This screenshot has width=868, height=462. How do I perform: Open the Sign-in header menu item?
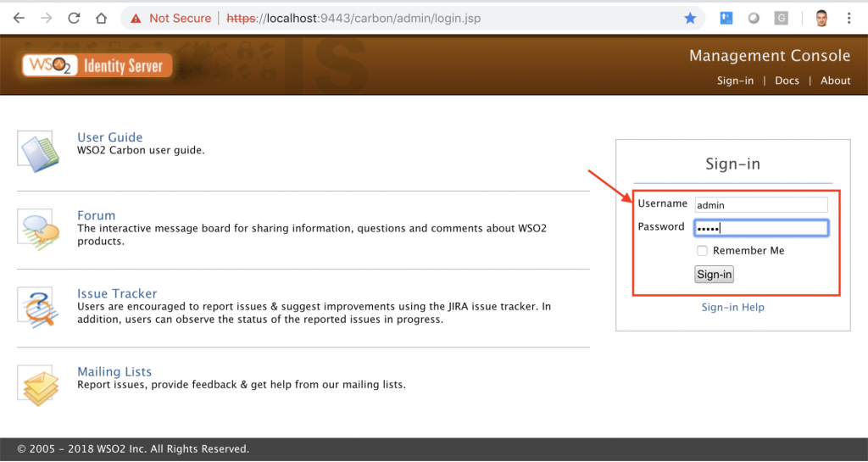(x=735, y=81)
